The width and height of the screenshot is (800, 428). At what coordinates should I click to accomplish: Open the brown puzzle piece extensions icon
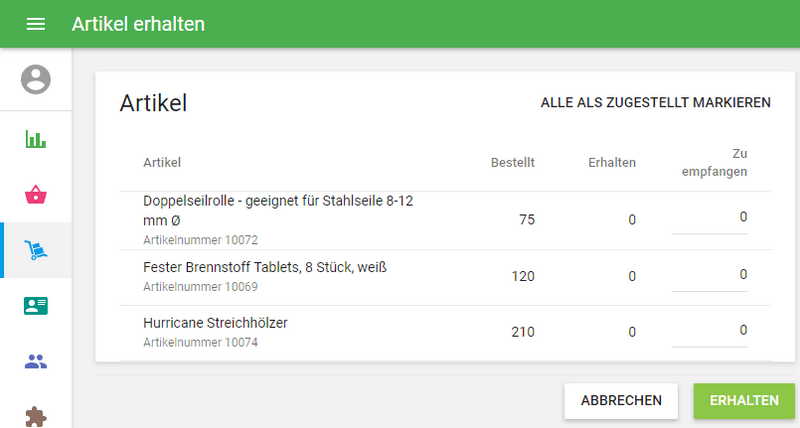point(36,415)
